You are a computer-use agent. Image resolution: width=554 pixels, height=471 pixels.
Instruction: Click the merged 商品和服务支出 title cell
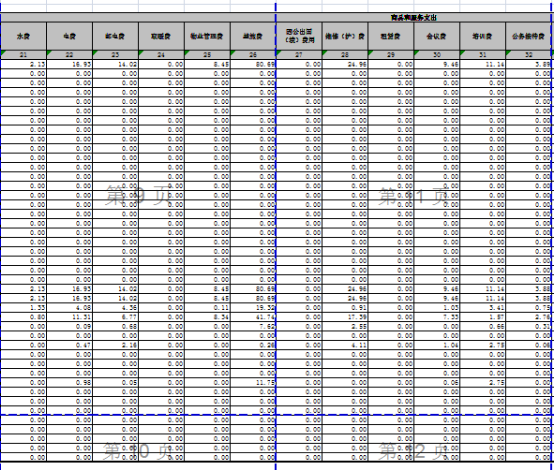[x=414, y=17]
